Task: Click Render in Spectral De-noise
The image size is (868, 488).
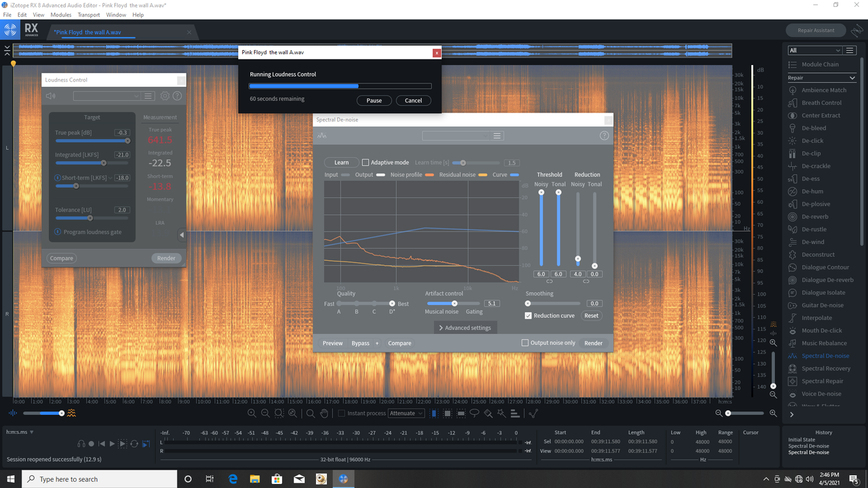Action: 593,343
